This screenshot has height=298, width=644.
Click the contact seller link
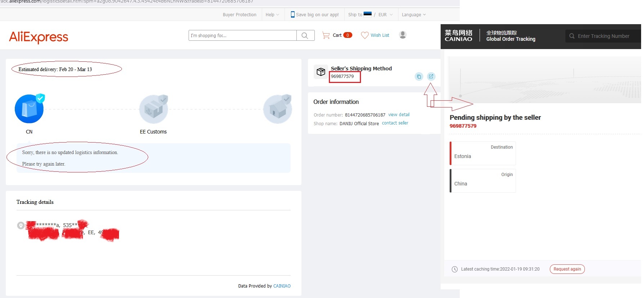click(395, 123)
